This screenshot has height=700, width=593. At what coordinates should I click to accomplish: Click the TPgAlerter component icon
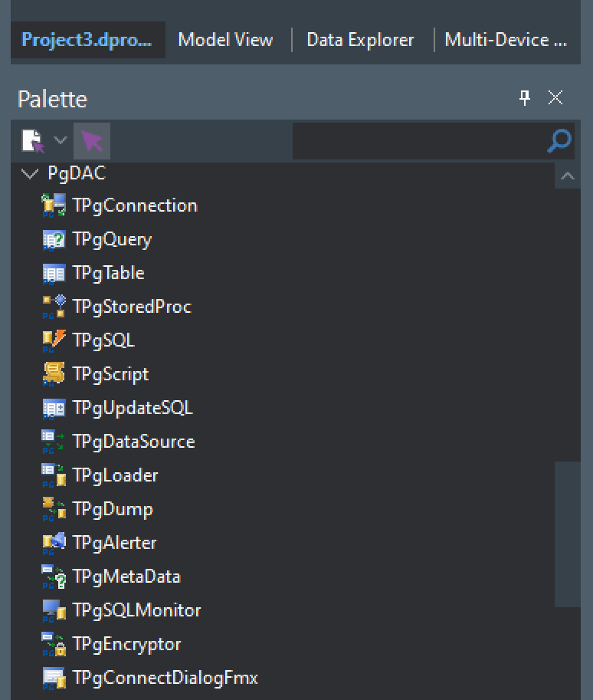point(54,543)
